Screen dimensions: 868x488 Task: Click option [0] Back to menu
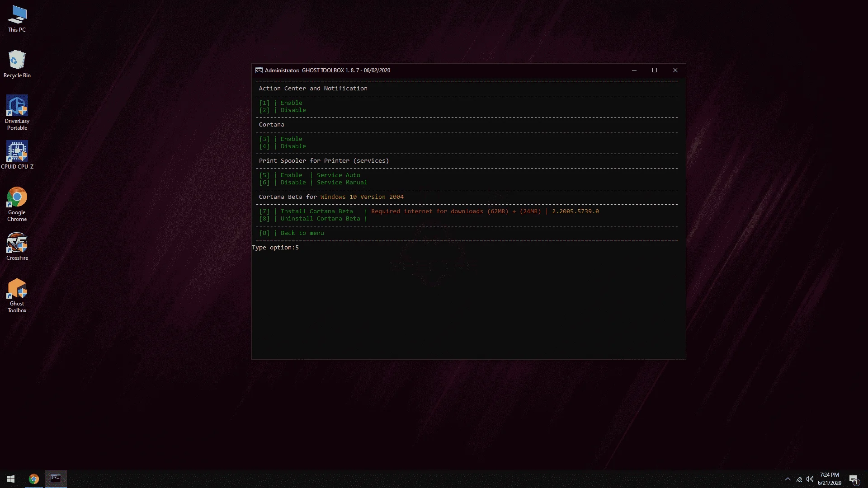(291, 233)
